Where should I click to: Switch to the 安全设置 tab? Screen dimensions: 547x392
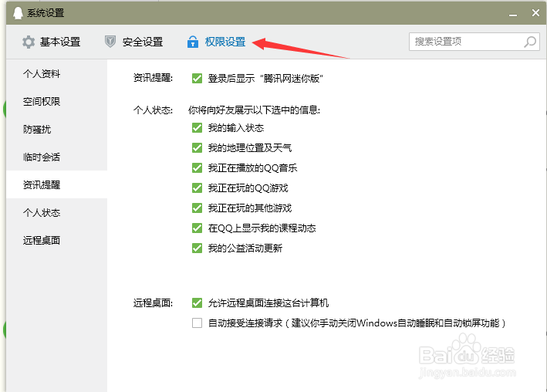[134, 42]
